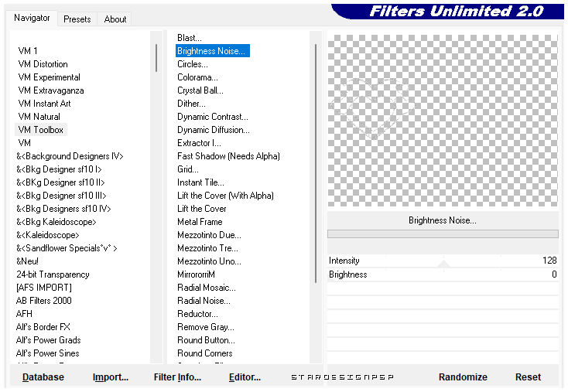Click the Database button
Image resolution: width=568 pixels, height=392 pixels.
pos(43,377)
